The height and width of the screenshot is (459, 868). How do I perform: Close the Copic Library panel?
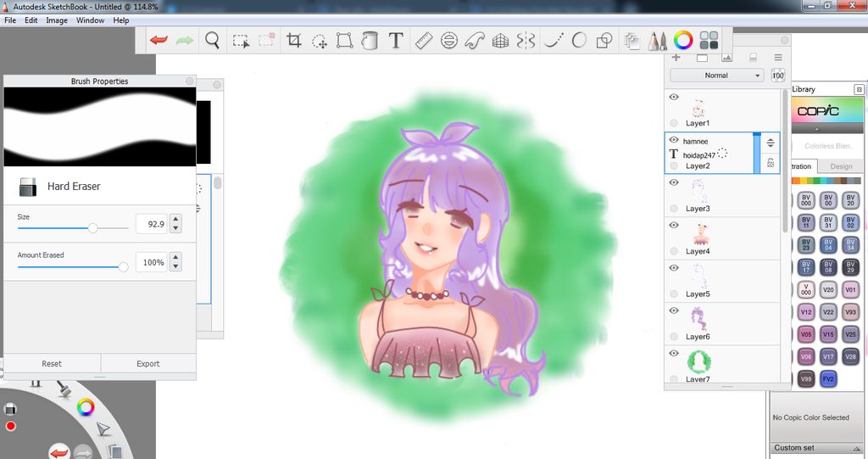point(859,89)
